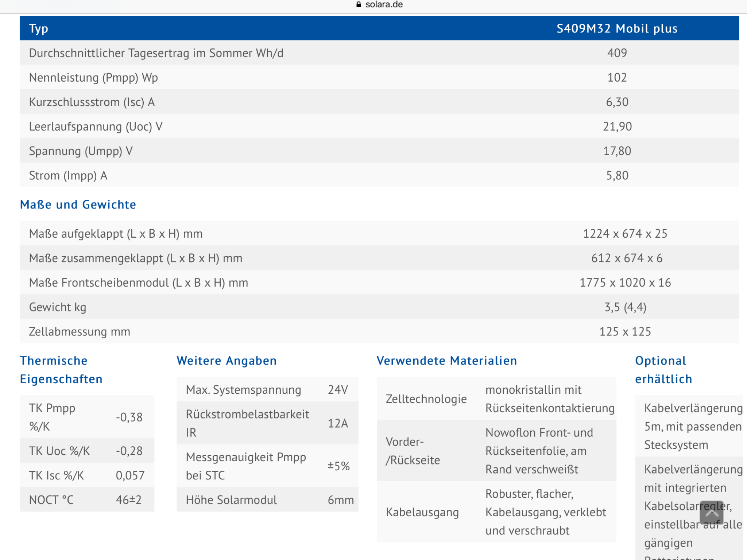Click 'Maße zusammengeklappt (L x B x H) mm'
The height and width of the screenshot is (560, 747).
136,258
